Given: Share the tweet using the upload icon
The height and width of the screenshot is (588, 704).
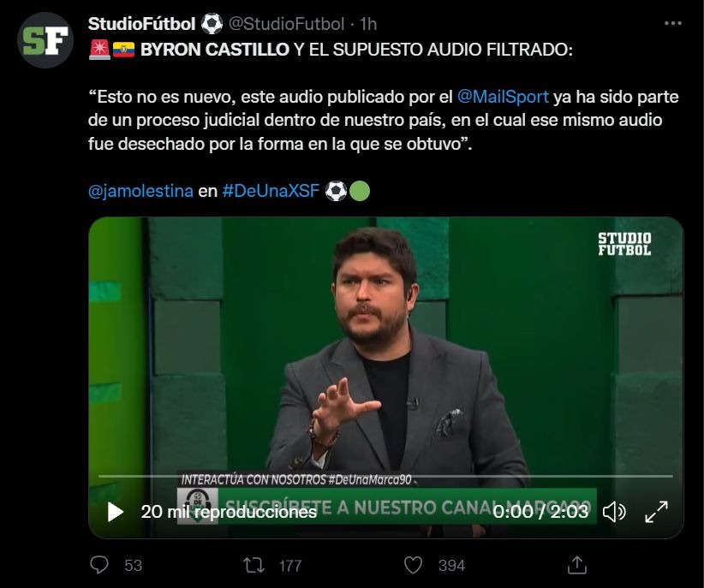Looking at the screenshot, I should click(577, 565).
